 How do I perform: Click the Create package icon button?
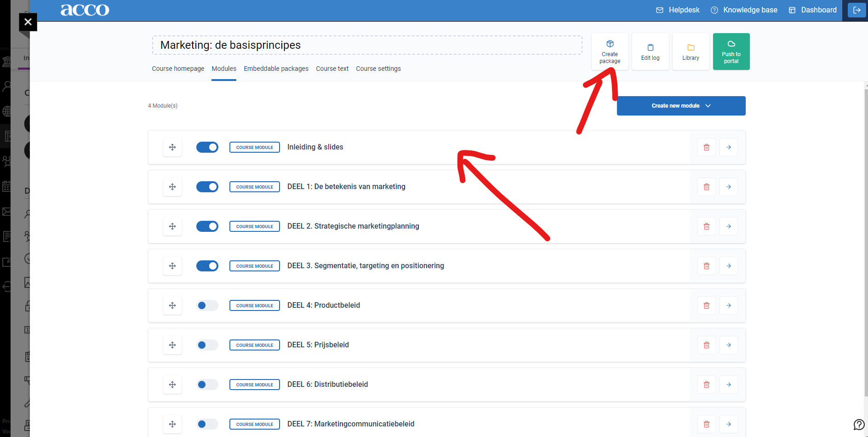(x=610, y=52)
